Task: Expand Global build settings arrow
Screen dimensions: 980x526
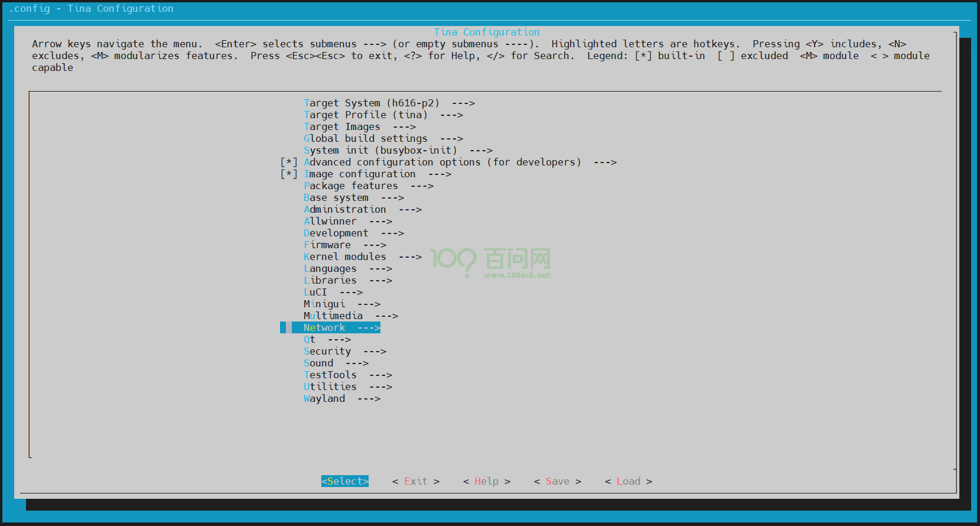Action: 451,139
